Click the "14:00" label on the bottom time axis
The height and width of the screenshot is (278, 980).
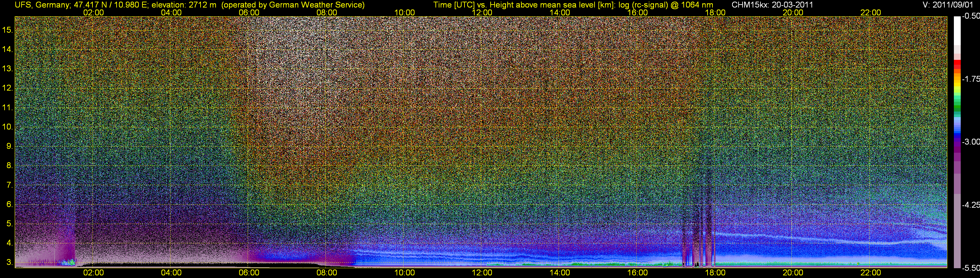coord(560,273)
